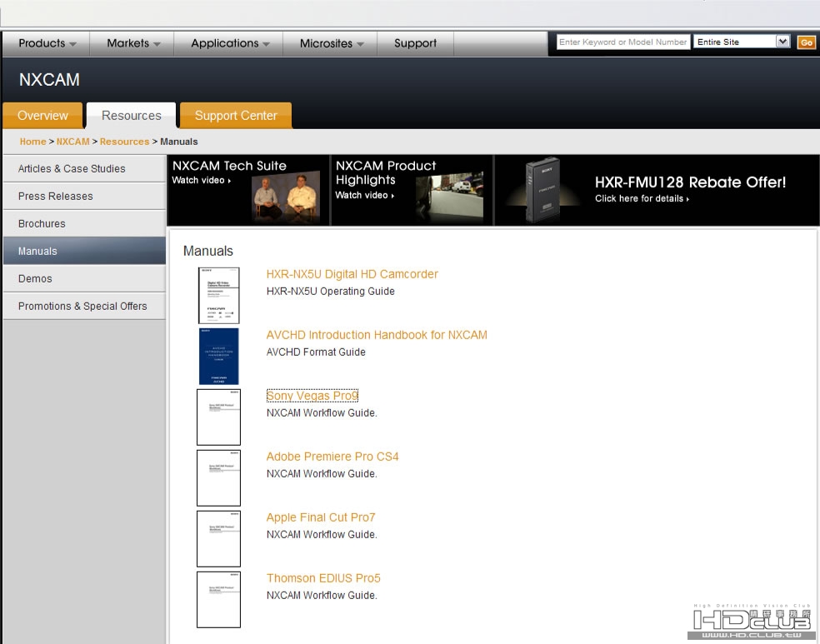Follow the NXCAM breadcrumb link

(72, 142)
